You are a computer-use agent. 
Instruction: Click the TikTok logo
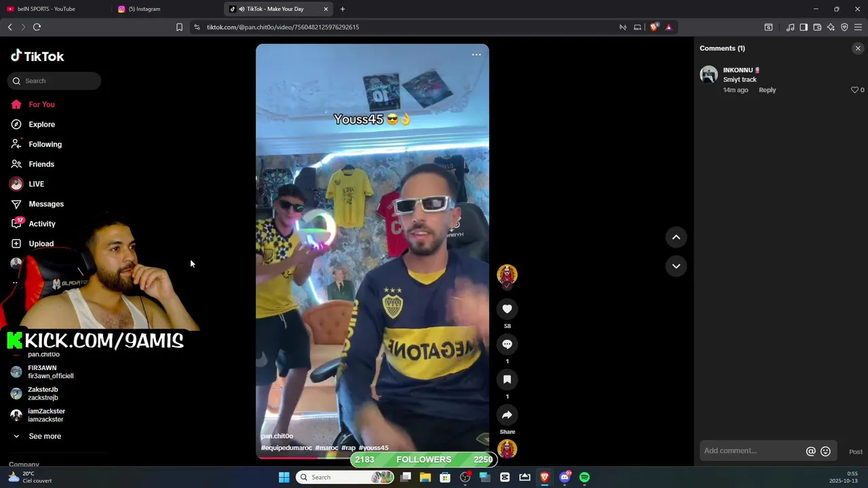click(x=37, y=56)
